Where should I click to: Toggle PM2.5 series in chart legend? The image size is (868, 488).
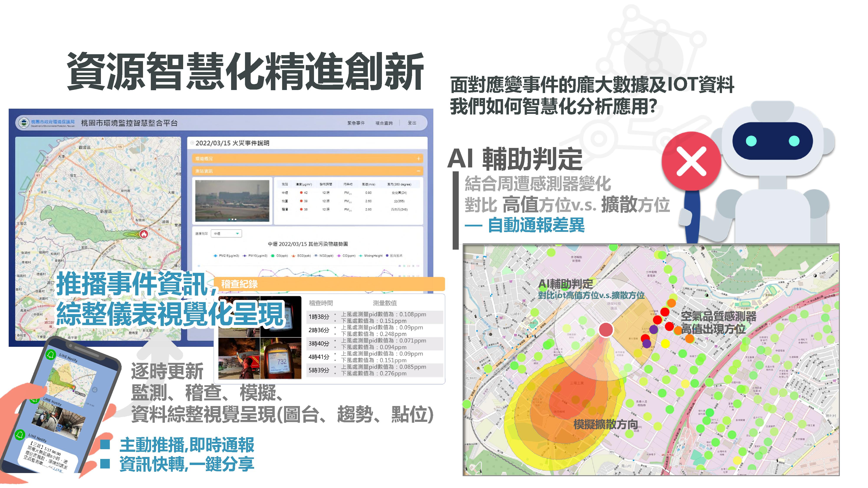point(226,256)
